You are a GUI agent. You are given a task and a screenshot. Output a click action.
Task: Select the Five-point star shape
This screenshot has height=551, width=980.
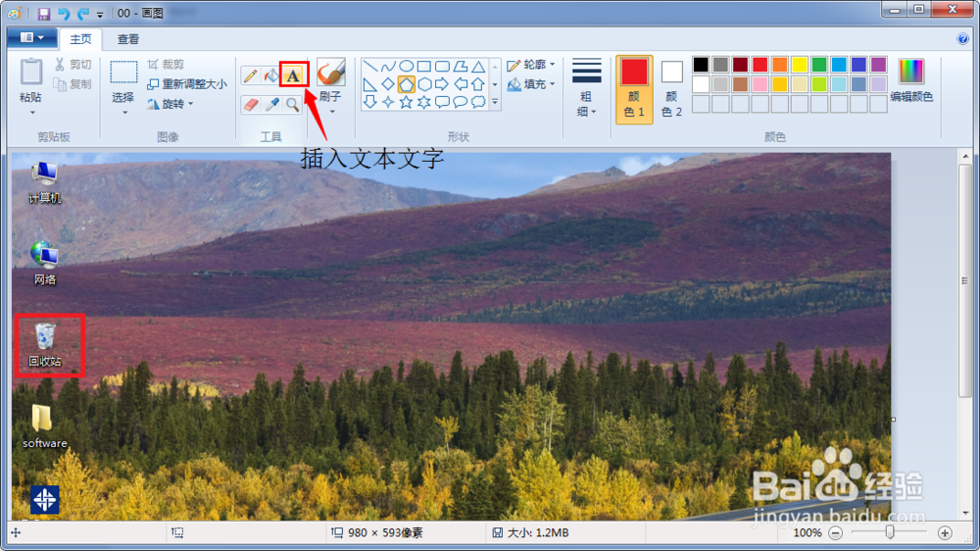click(x=407, y=101)
